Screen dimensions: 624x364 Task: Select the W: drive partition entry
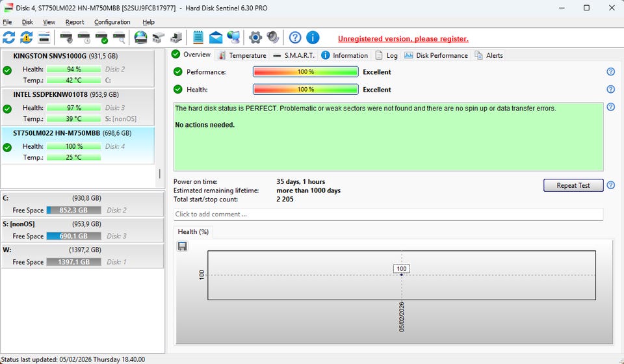coord(77,256)
